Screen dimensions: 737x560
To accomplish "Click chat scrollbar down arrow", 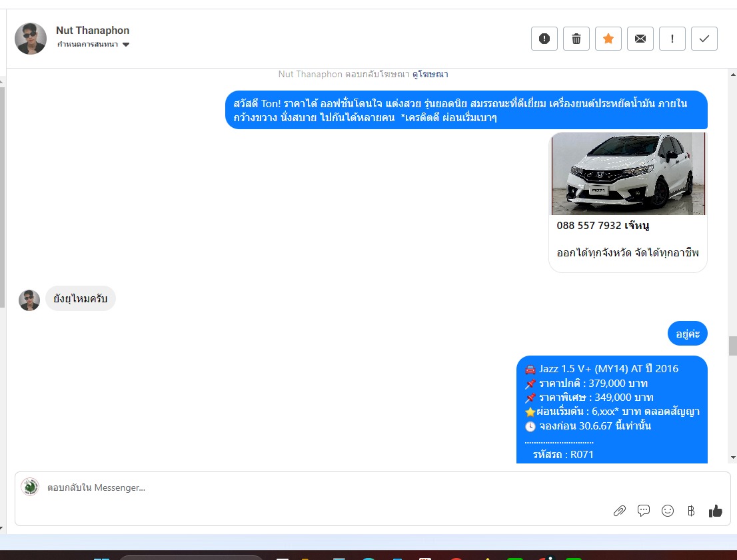I will [x=733, y=457].
